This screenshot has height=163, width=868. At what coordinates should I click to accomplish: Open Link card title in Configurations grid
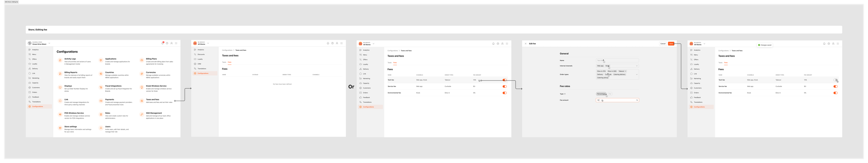coord(66,99)
